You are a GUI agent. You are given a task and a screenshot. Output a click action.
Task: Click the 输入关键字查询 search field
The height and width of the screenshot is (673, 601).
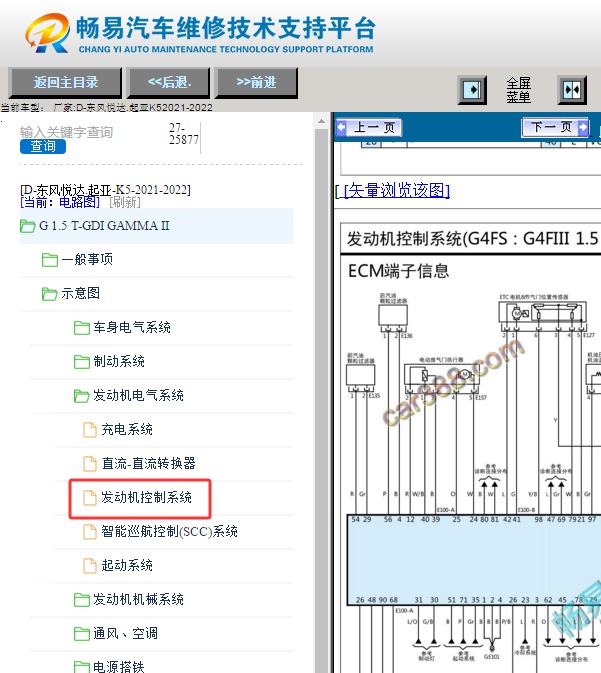67,132
